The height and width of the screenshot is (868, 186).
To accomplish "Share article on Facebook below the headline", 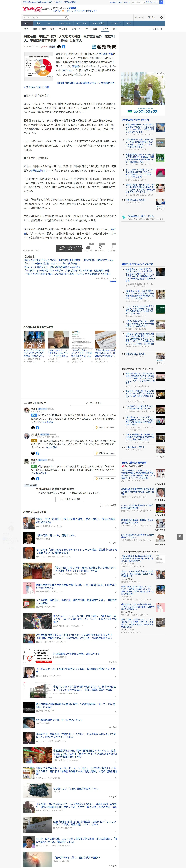I will click(63, 47).
